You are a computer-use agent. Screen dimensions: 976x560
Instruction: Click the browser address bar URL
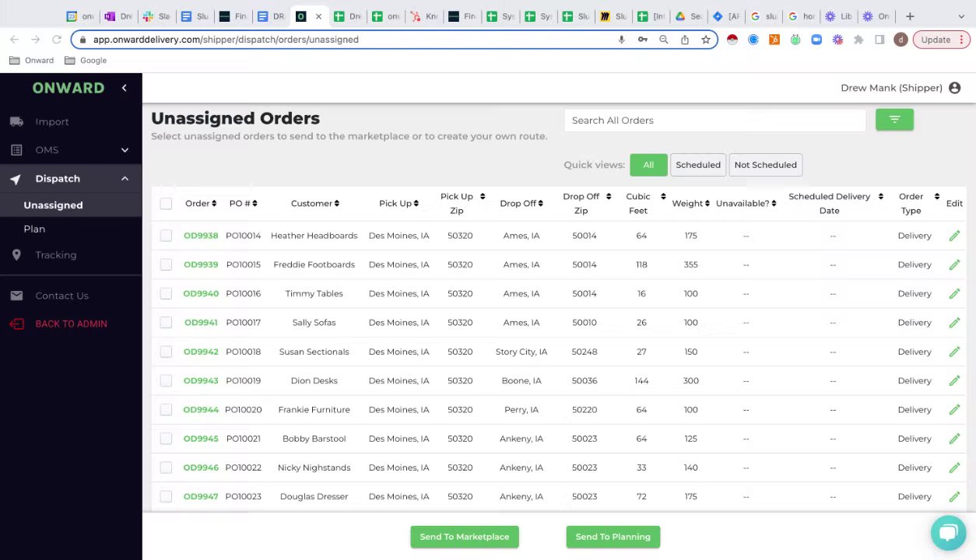pyautogui.click(x=226, y=40)
